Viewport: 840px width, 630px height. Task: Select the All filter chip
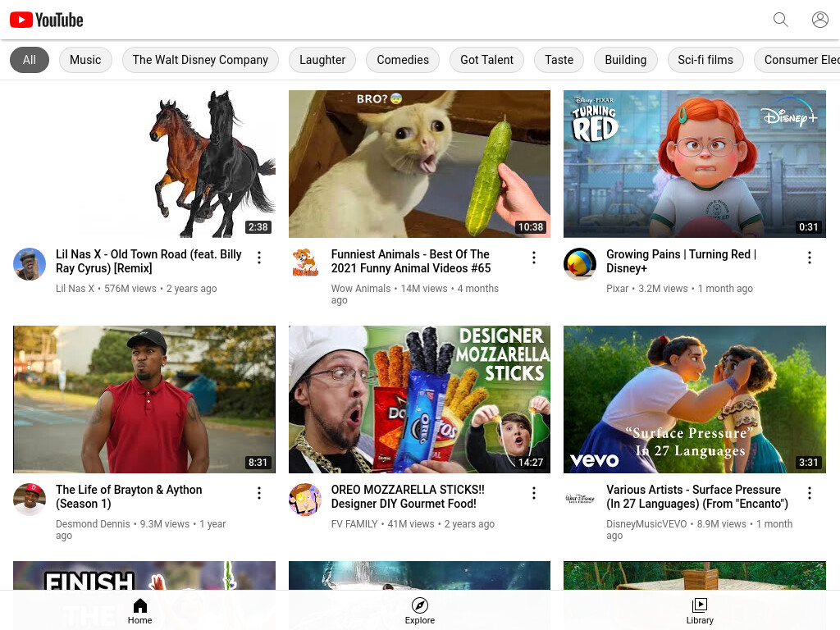[30, 60]
